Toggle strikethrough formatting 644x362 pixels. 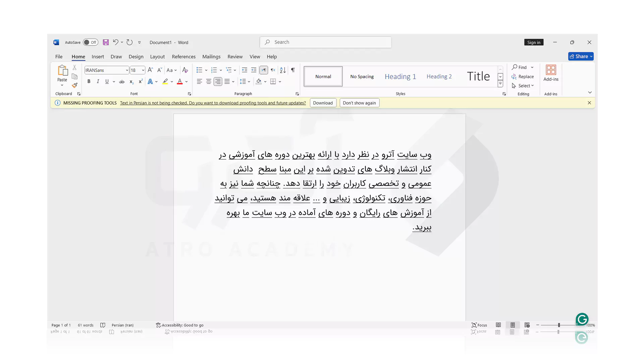[x=122, y=81]
